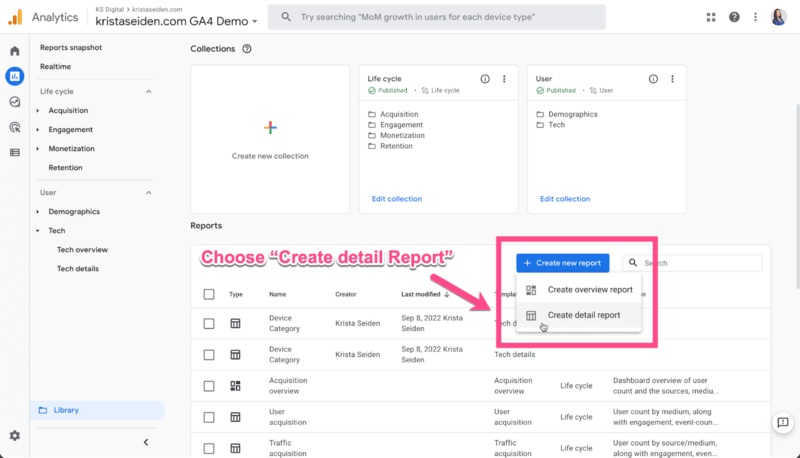Choose Create overview report menu option

(x=590, y=290)
